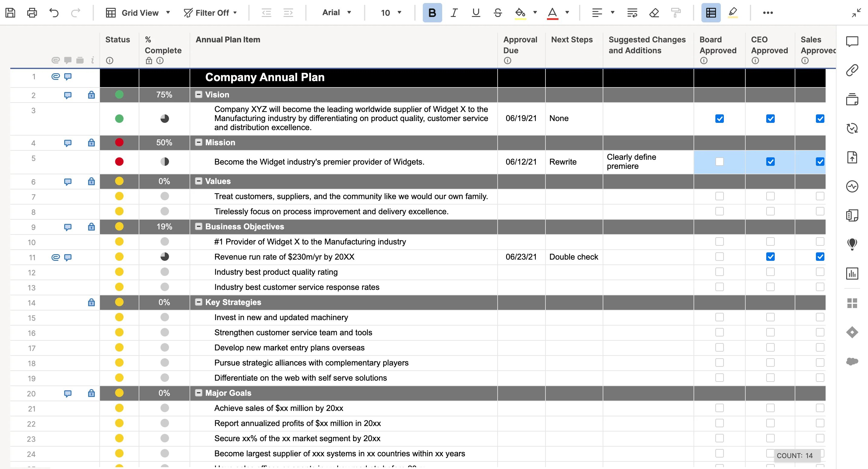Check Board Approved for the Mission statement row

click(x=719, y=162)
